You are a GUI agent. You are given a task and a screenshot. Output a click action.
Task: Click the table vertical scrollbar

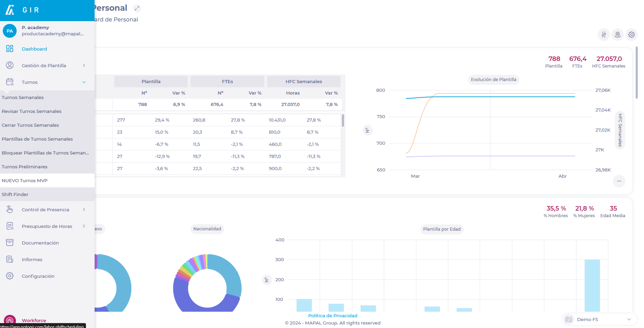pos(343,121)
